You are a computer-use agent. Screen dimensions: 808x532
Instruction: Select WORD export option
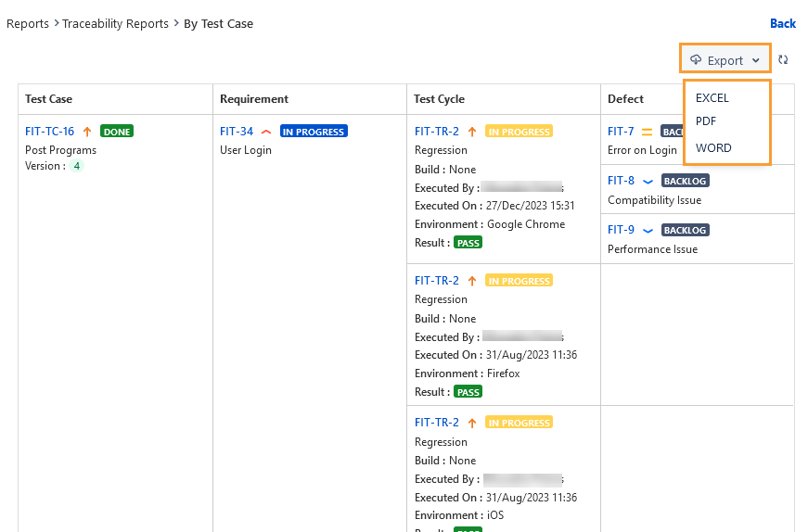(712, 147)
